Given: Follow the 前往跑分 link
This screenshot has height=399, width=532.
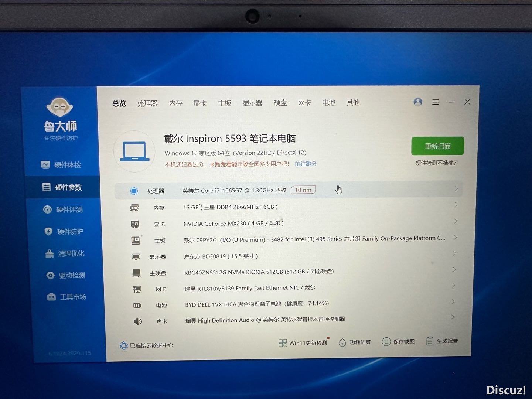Looking at the screenshot, I should point(306,163).
